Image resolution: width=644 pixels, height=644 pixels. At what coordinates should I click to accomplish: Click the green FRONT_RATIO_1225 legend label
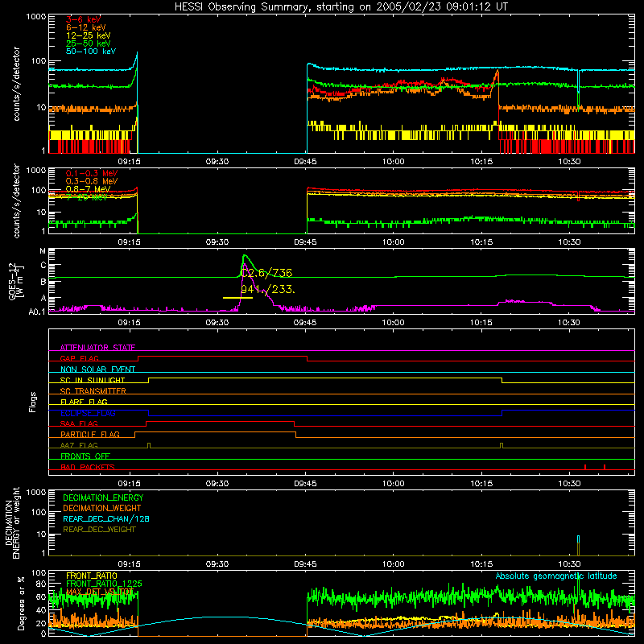click(104, 584)
